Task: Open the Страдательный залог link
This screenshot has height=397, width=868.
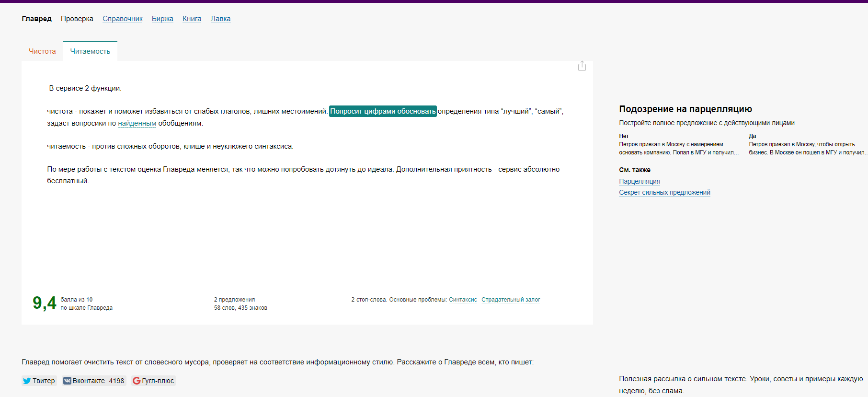Action: point(511,300)
